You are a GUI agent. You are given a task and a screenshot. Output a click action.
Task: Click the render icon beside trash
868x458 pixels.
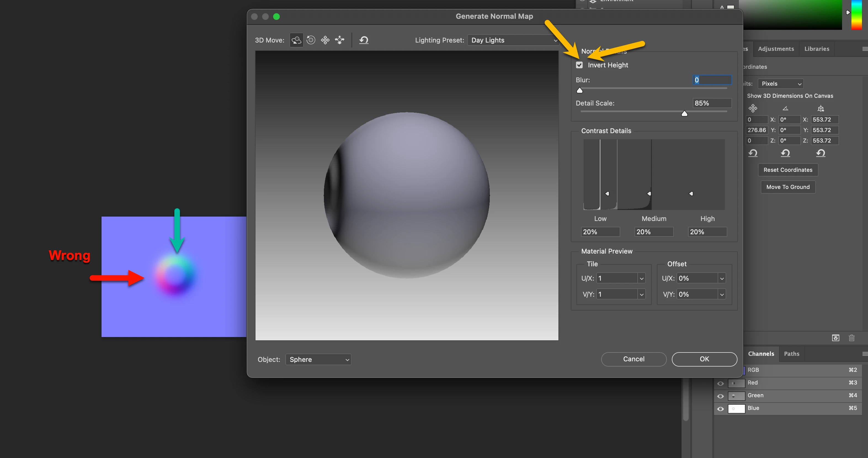[x=835, y=338]
